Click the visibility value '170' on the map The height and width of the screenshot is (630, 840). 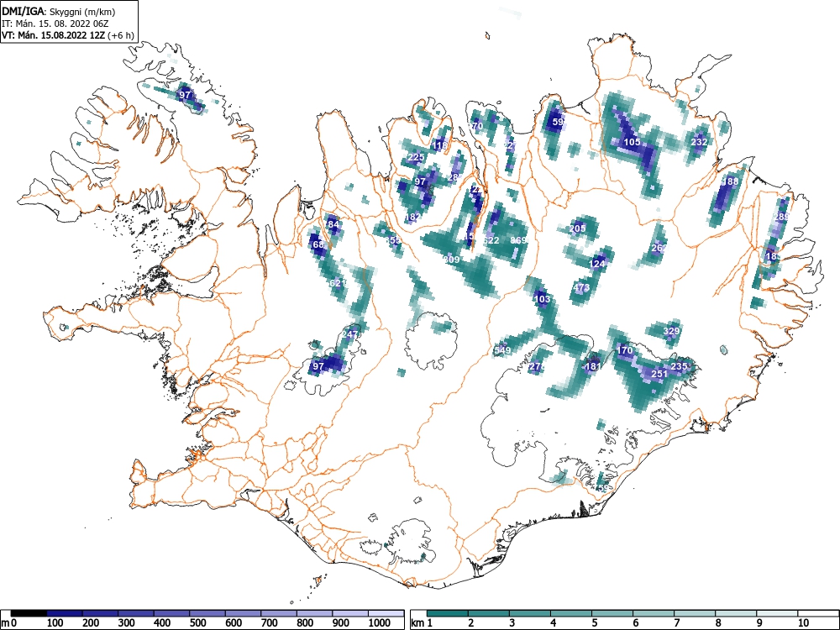click(625, 349)
